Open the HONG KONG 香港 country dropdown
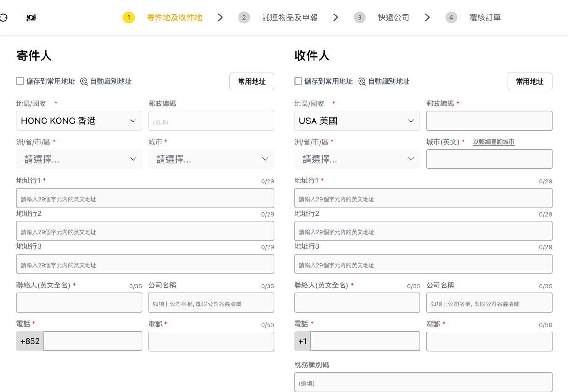The width and height of the screenshot is (568, 392). [x=79, y=121]
